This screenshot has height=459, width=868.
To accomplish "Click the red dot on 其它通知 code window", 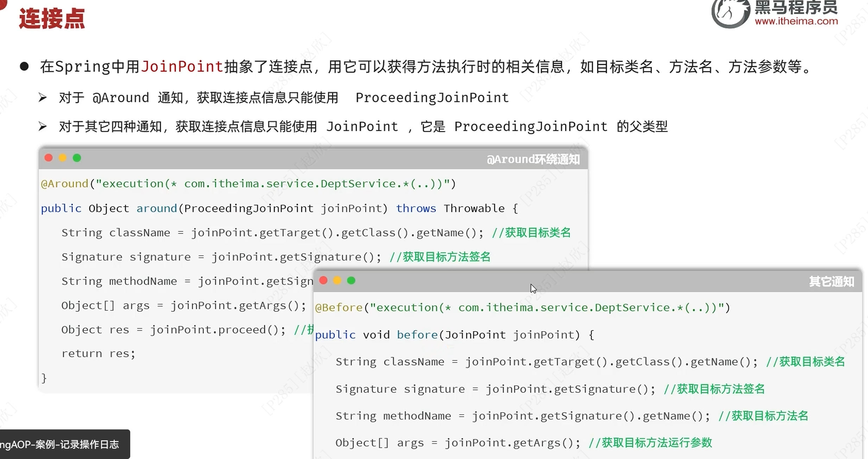I will (x=323, y=280).
